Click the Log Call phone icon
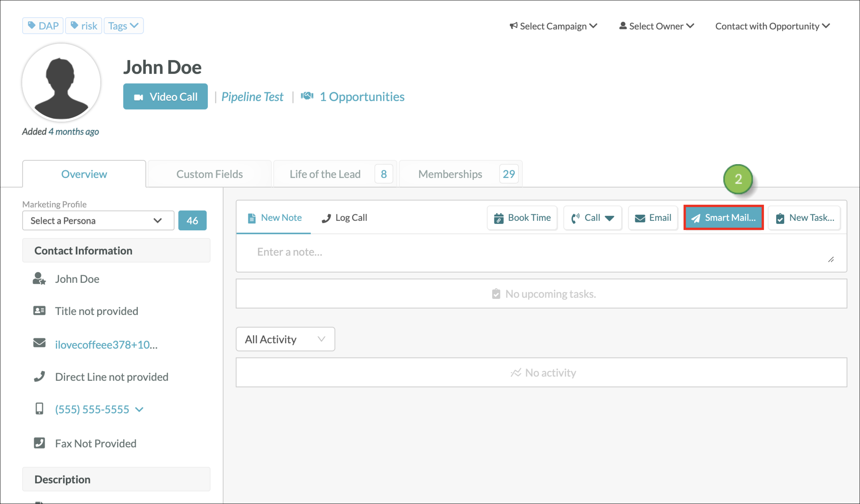This screenshot has height=504, width=860. (326, 218)
